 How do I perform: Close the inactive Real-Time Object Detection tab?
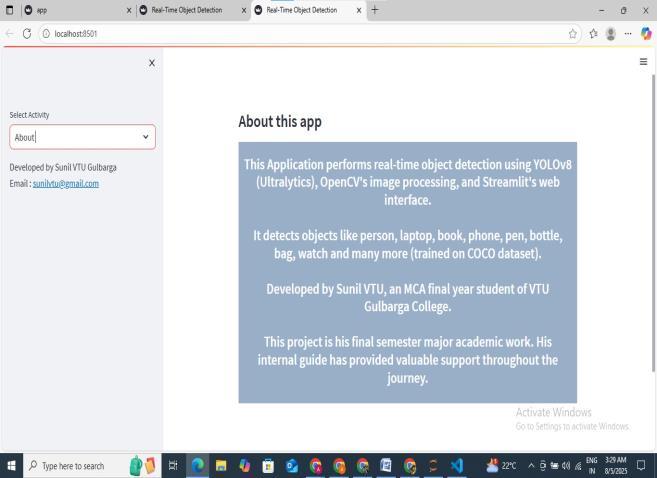pyautogui.click(x=244, y=10)
